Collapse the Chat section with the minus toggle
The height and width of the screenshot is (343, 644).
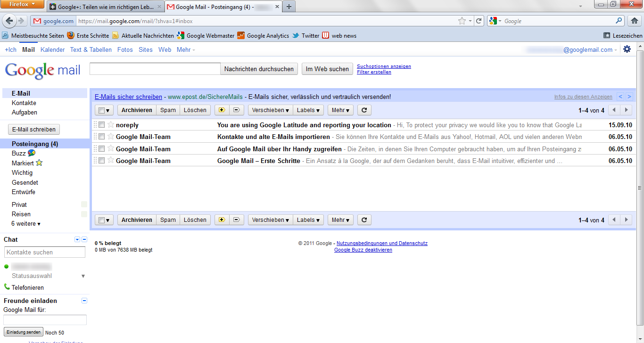[84, 239]
